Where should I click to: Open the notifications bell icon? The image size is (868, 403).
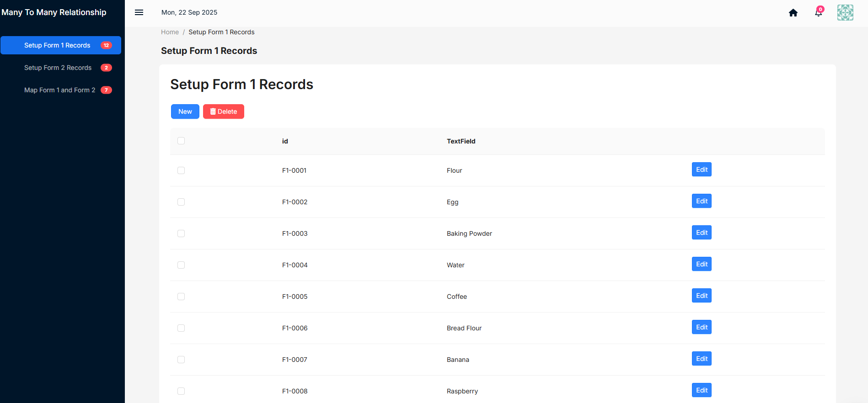(819, 13)
